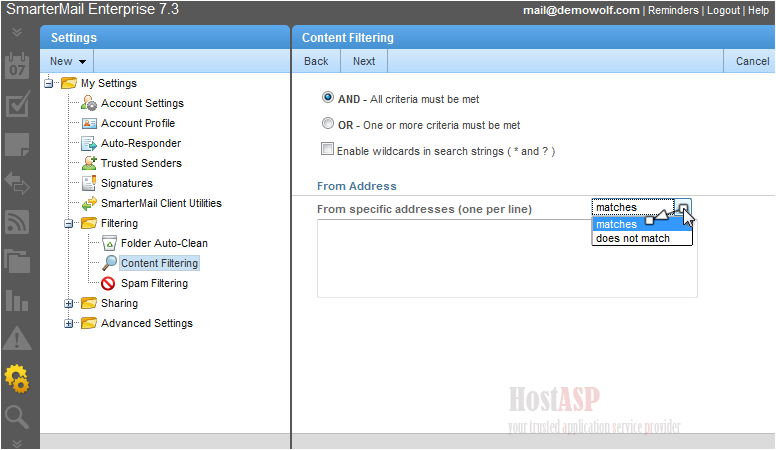Image resolution: width=776 pixels, height=450 pixels.
Task: Open the Sync arrows icon in the sidebar
Action: point(17,183)
